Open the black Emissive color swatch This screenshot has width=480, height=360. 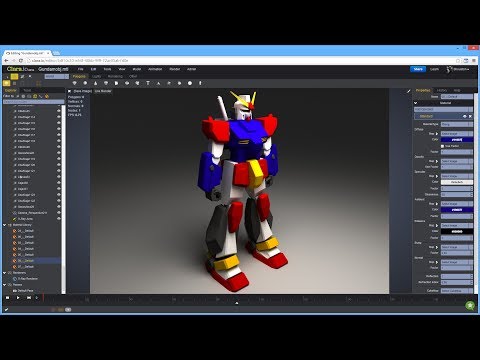coord(457,231)
